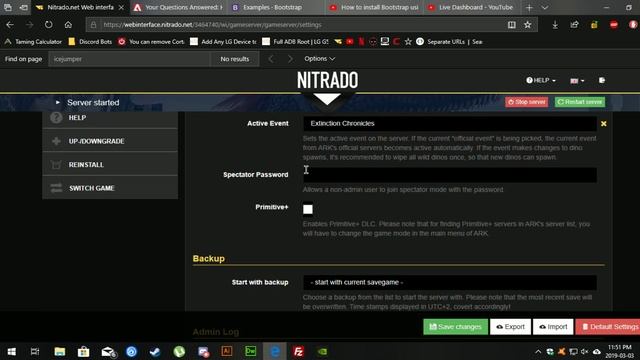Select SWITCH GAME in the sidebar

110,188
